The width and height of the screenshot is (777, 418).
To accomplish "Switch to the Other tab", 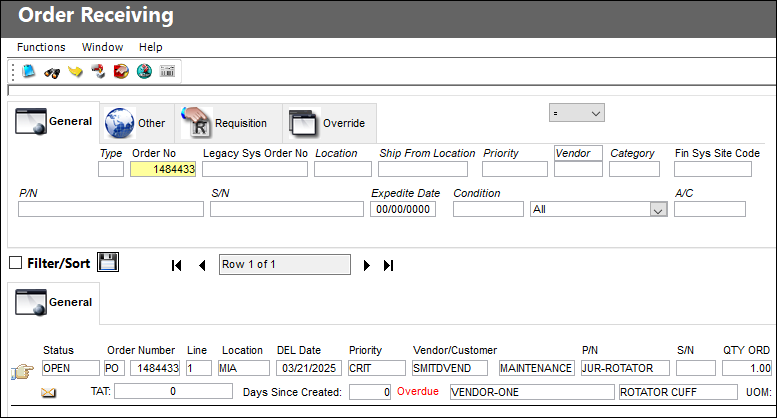I will click(137, 123).
